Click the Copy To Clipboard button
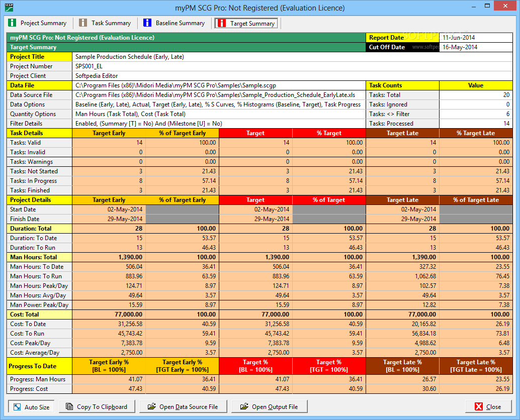This screenshot has width=520, height=420. pyautogui.click(x=97, y=406)
